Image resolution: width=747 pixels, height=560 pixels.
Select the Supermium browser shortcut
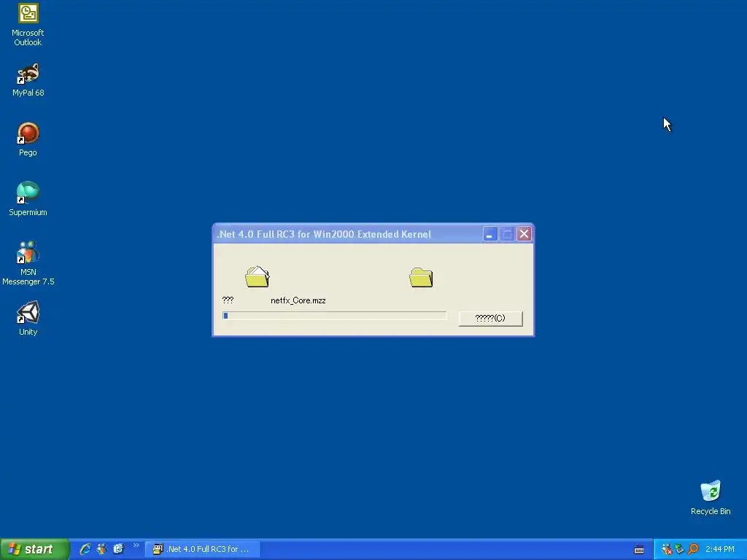click(x=28, y=199)
